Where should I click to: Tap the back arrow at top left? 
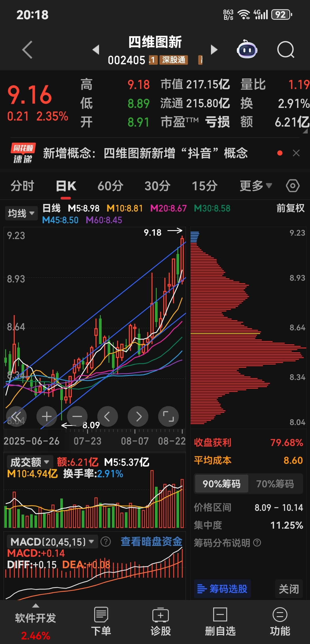pos(28,50)
